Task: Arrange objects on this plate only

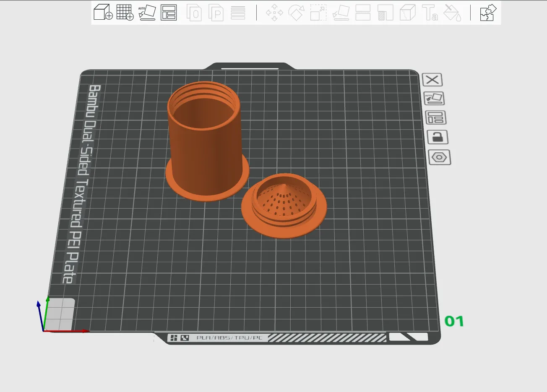Action: coord(435,118)
